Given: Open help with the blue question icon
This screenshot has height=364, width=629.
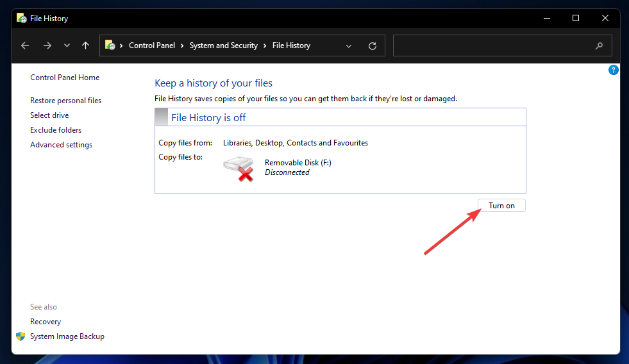Looking at the screenshot, I should point(614,70).
